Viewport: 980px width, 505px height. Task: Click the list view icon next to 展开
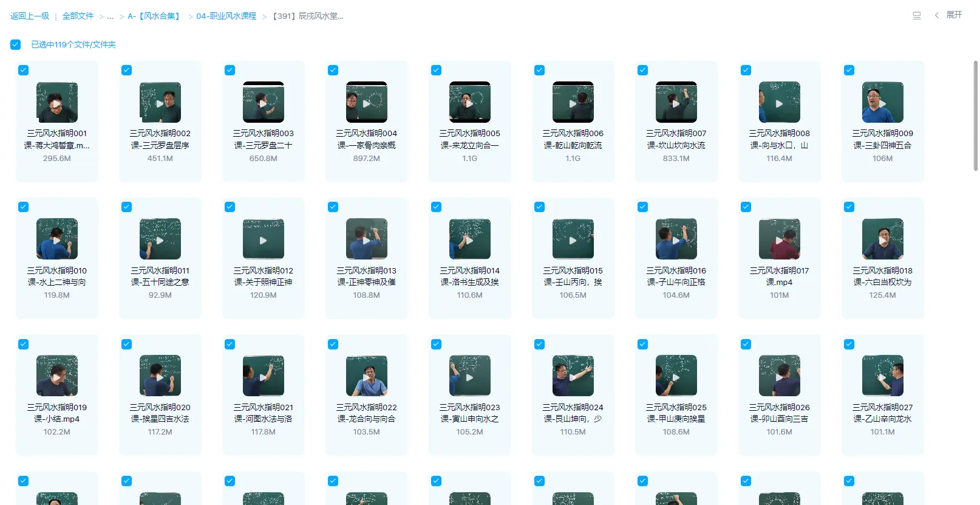(917, 16)
